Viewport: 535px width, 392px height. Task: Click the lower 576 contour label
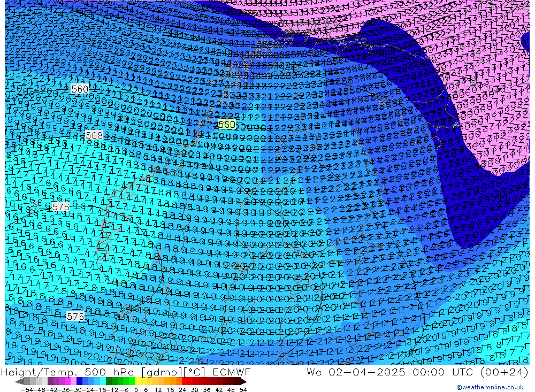click(x=75, y=317)
